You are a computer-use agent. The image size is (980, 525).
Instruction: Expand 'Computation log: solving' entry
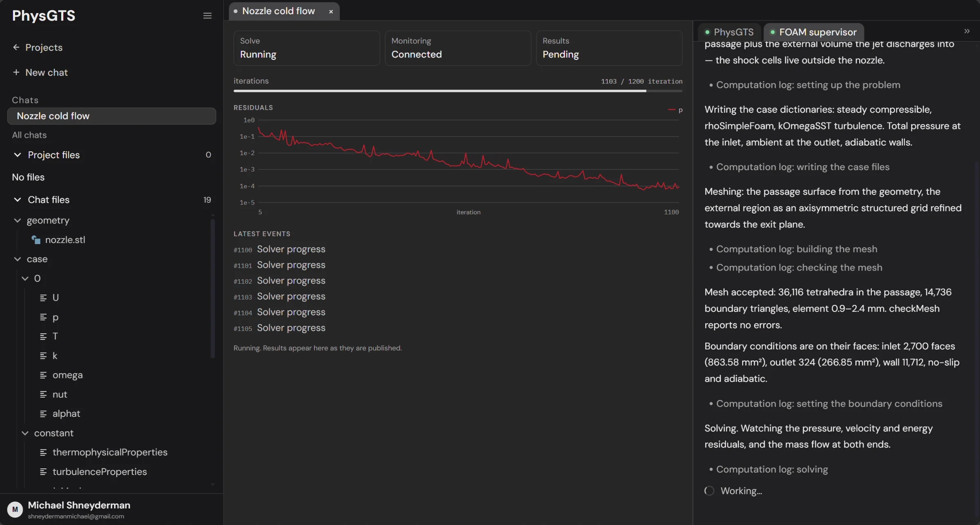772,469
